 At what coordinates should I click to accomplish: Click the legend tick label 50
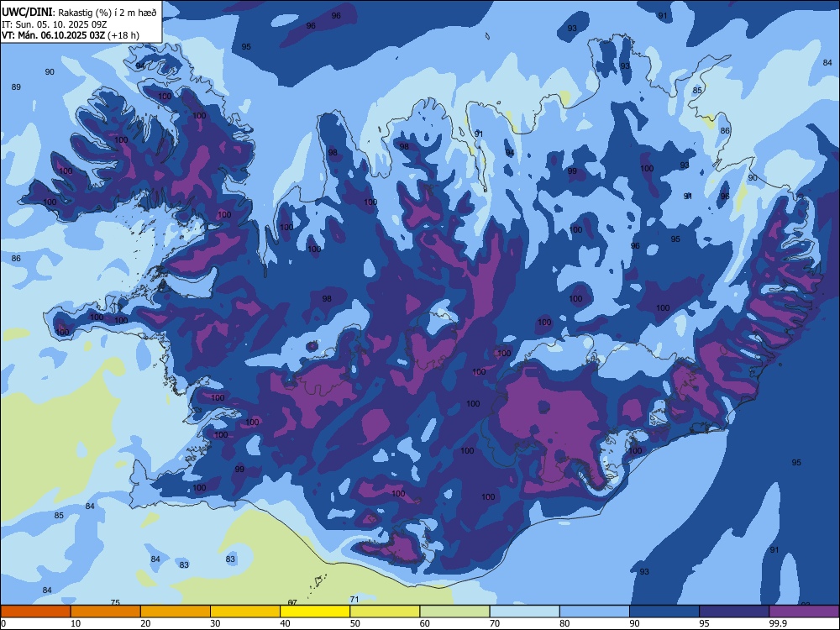355,623
